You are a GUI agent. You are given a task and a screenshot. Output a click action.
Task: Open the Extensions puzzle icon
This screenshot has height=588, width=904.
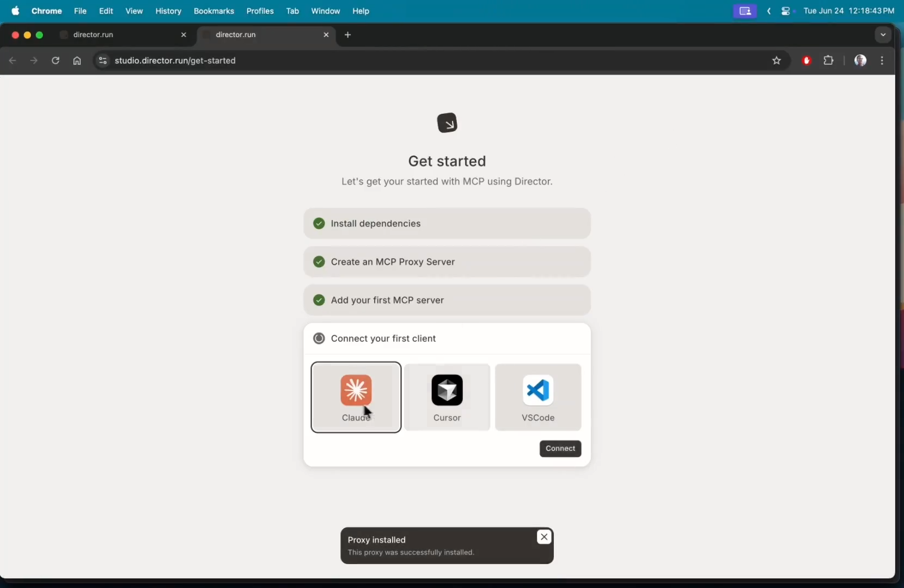click(x=829, y=60)
